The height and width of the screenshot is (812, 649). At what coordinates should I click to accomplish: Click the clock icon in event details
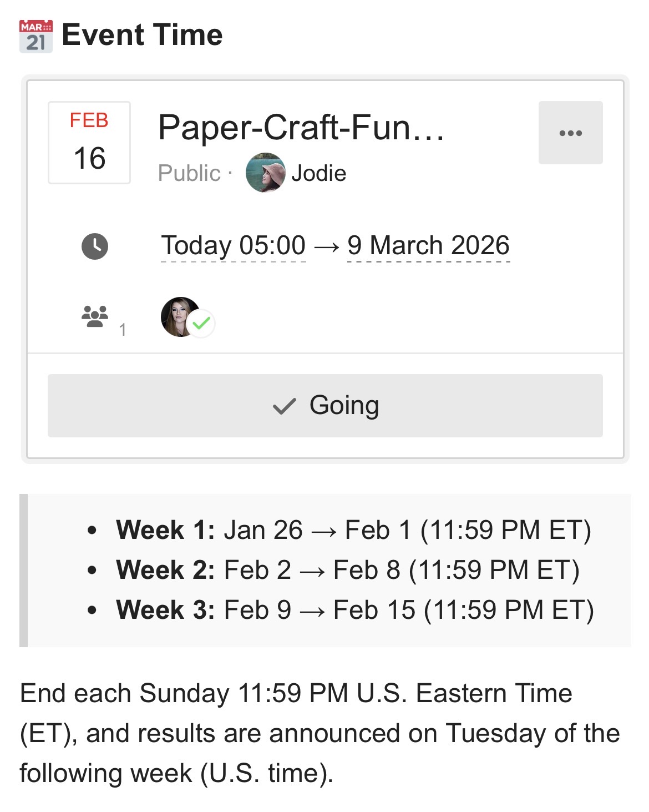point(95,246)
